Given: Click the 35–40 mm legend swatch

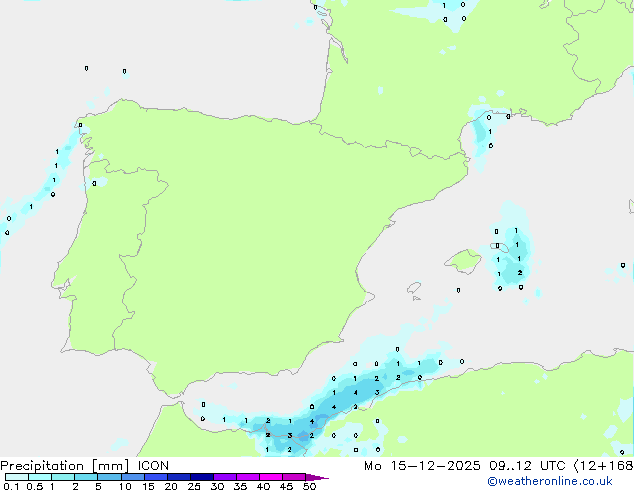Looking at the screenshot, I should pos(247,477).
